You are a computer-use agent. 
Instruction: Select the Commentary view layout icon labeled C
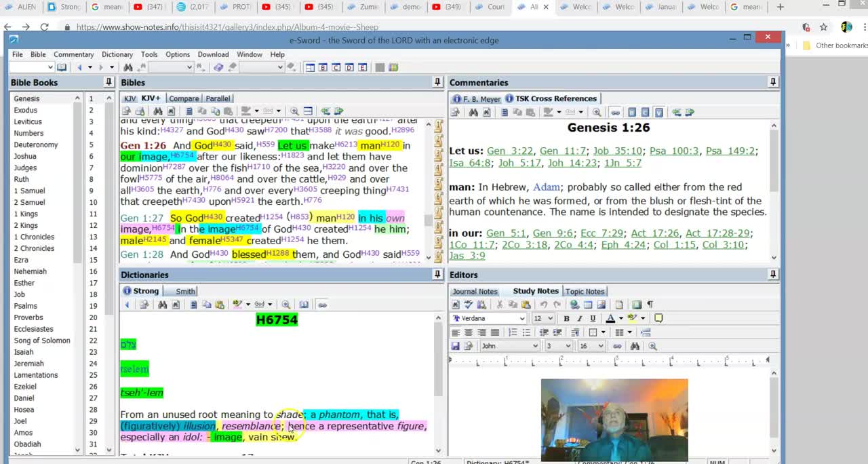[x=336, y=67]
